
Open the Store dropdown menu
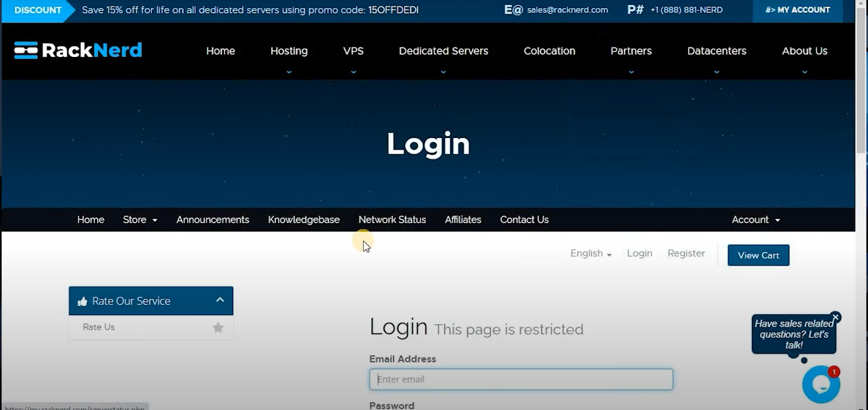(140, 220)
